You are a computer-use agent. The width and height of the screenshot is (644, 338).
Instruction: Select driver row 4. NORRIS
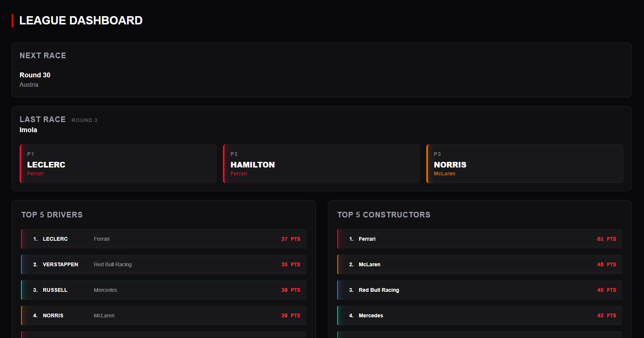coord(164,315)
